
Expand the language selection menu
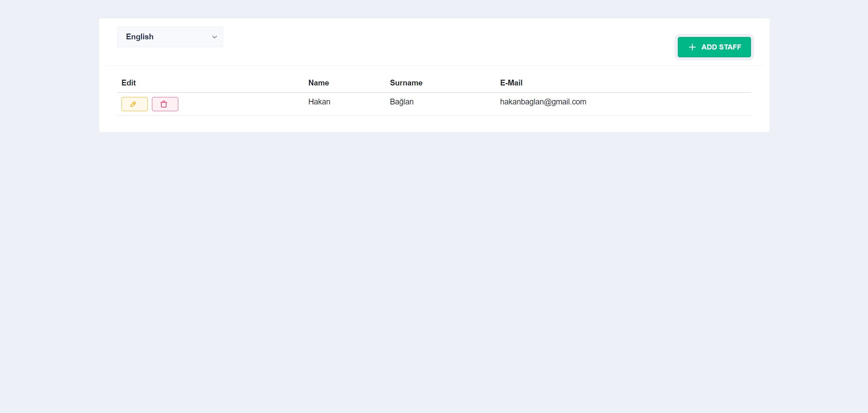point(170,37)
